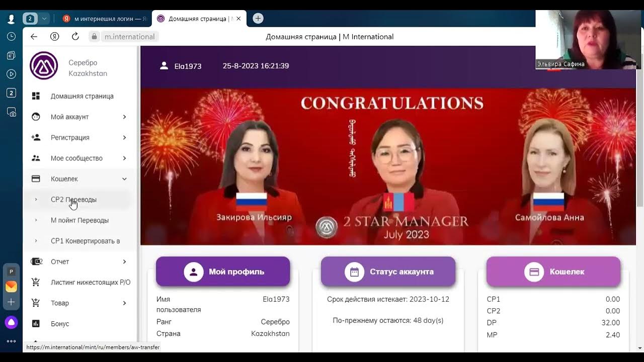Go back to previous page
The height and width of the screenshot is (362, 644).
coord(34,37)
